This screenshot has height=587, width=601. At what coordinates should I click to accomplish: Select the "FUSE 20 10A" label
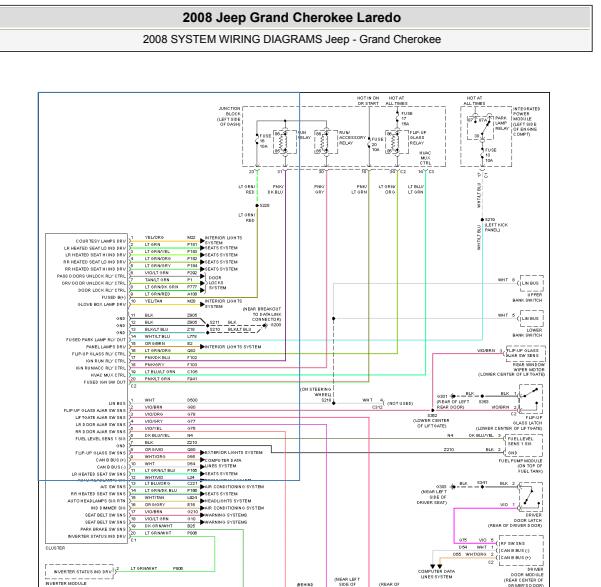[x=377, y=144]
